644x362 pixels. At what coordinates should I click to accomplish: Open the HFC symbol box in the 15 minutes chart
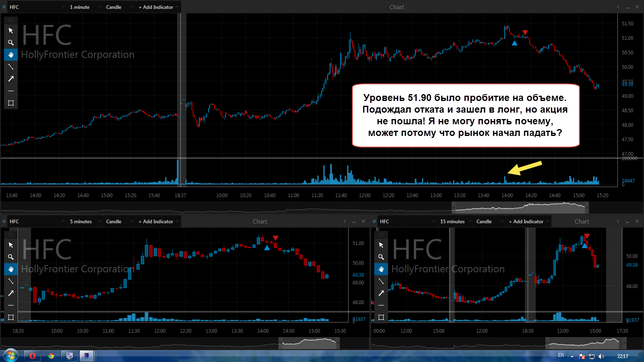pyautogui.click(x=407, y=221)
